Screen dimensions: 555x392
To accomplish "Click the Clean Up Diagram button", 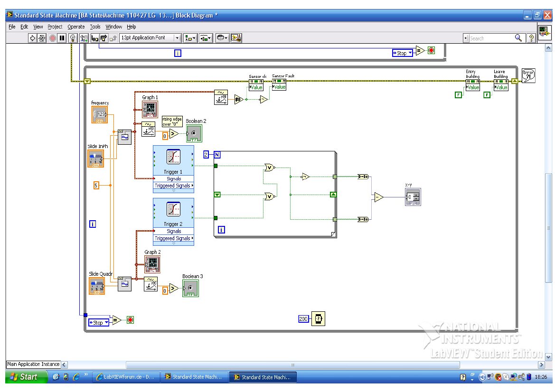I will point(236,38).
